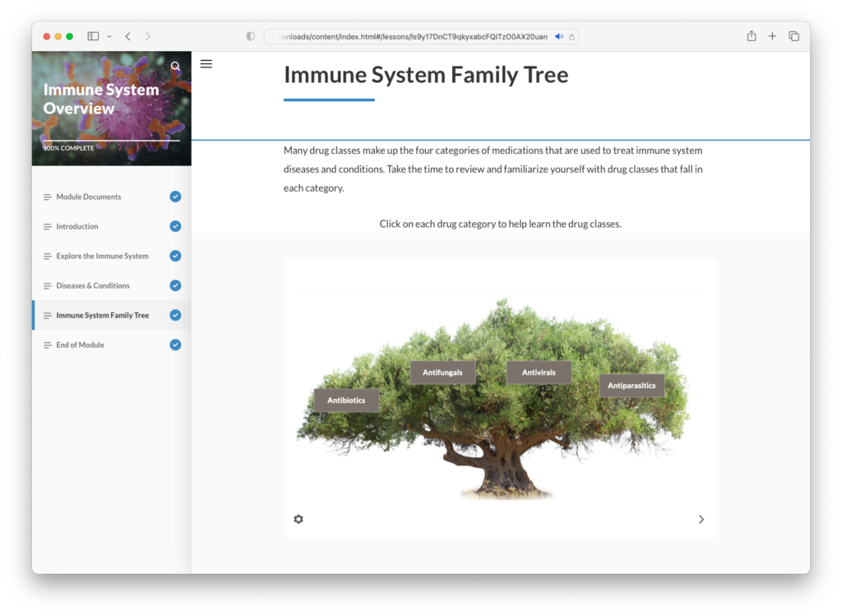Open sidebar options dropdown chevron in toolbar
842x616 pixels.
[x=109, y=36]
